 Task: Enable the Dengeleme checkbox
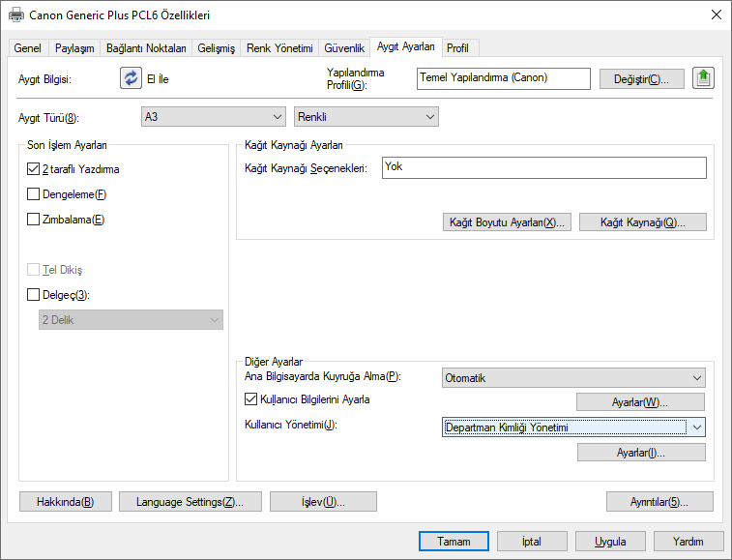[x=33, y=193]
